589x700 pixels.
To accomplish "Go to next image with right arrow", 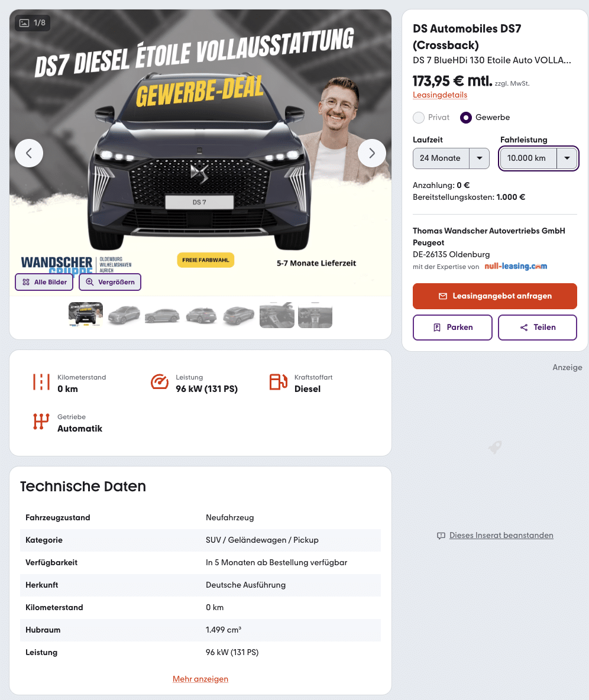I will pos(372,153).
